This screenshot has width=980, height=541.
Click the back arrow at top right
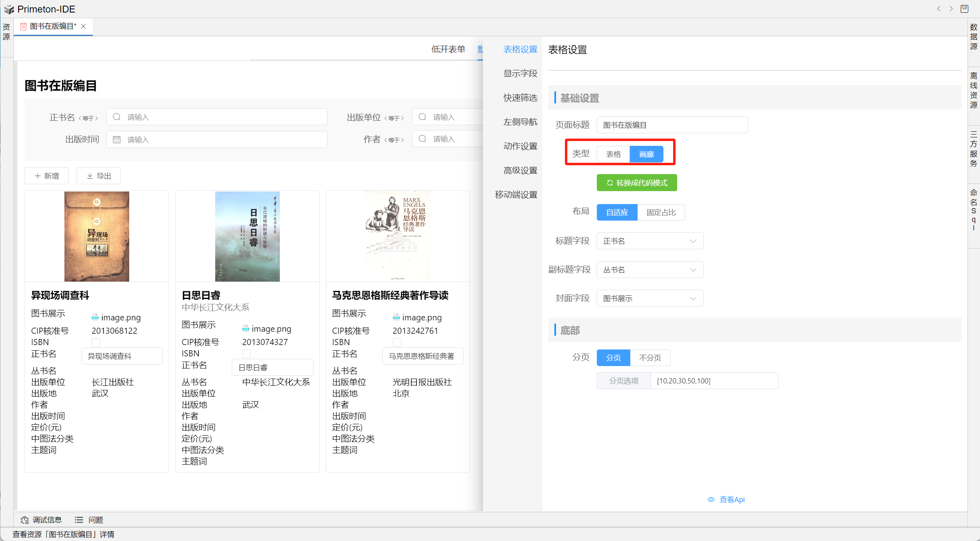coord(939,9)
